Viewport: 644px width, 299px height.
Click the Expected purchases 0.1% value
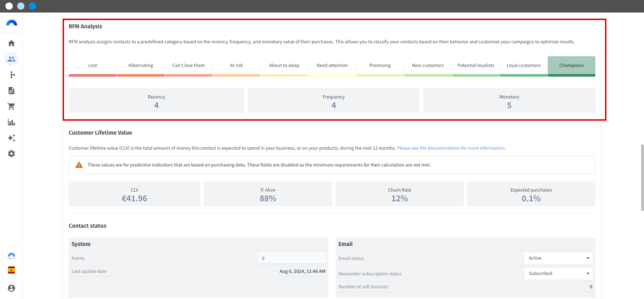coord(531,198)
